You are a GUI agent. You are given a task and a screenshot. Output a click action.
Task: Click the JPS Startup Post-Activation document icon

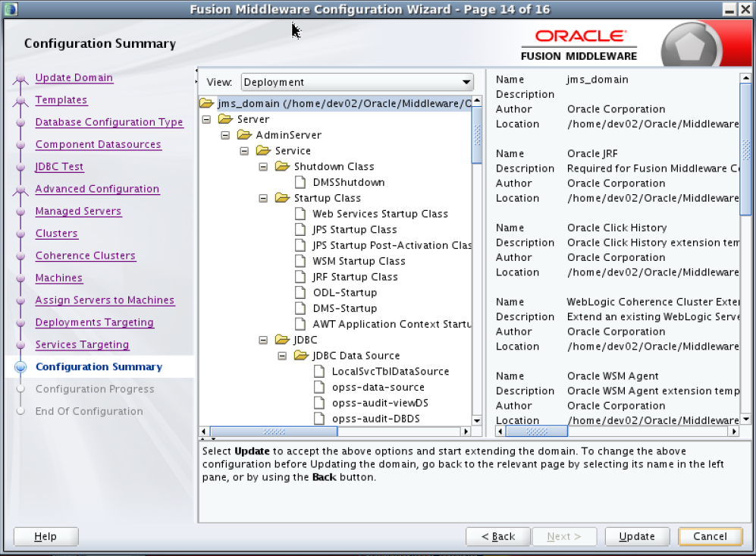[300, 246]
